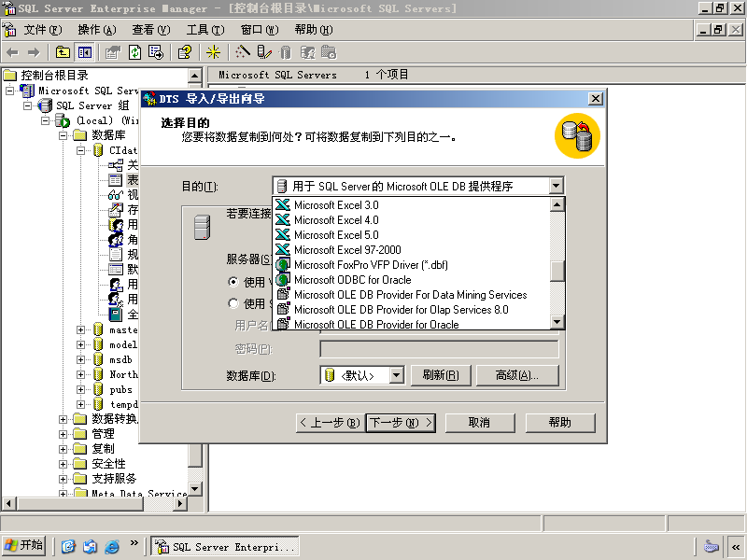Click the Register server toolbar icon
Image resolution: width=747 pixels, height=560 pixels.
click(x=264, y=52)
